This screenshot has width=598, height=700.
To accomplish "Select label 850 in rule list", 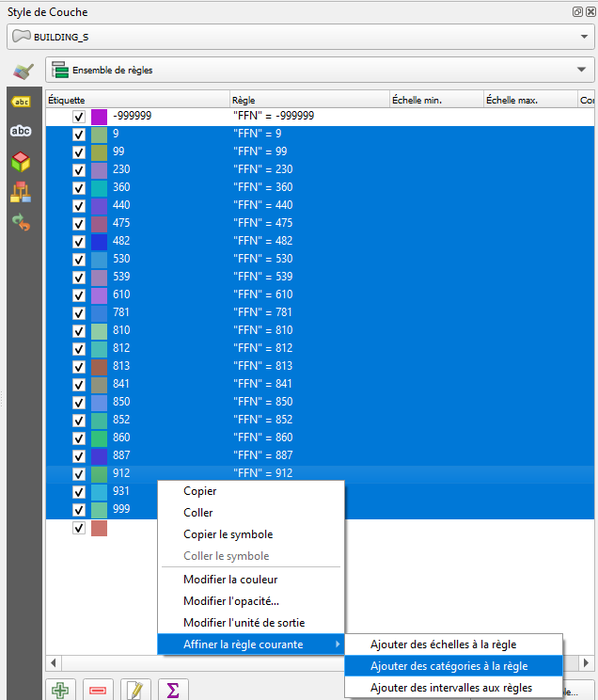I will (121, 402).
